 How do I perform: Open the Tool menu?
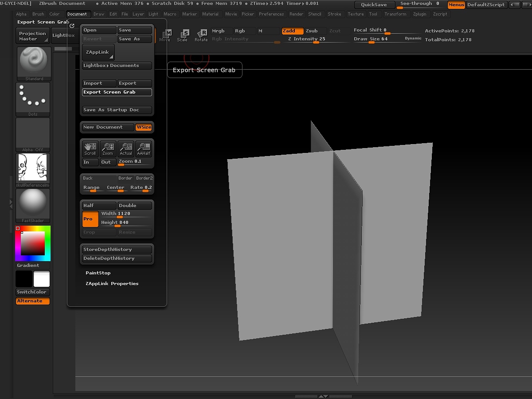(x=373, y=14)
